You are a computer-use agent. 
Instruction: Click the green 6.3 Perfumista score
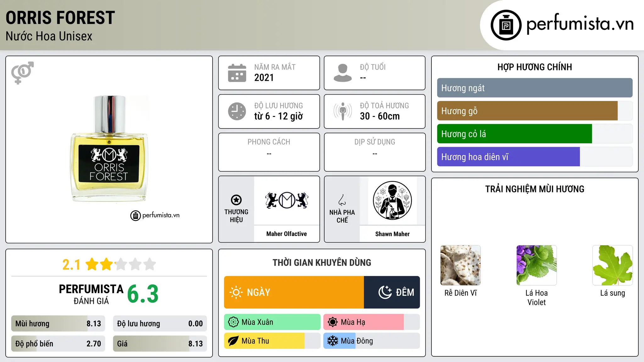(x=143, y=294)
